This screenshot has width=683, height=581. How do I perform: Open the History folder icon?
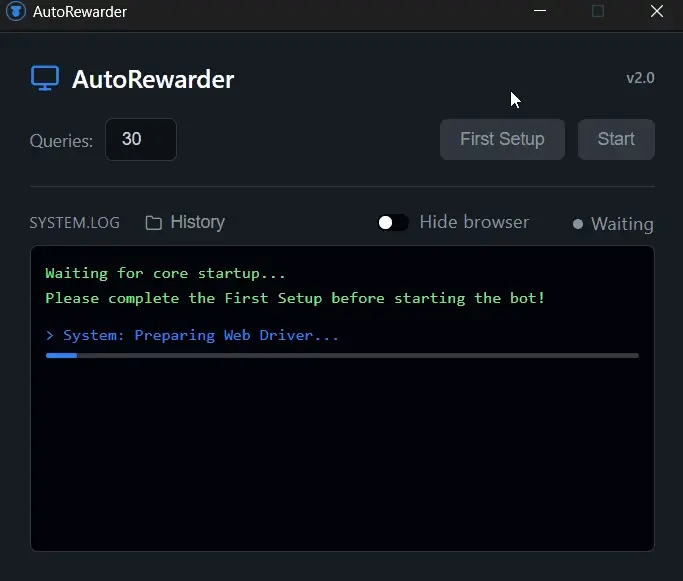pyautogui.click(x=153, y=223)
